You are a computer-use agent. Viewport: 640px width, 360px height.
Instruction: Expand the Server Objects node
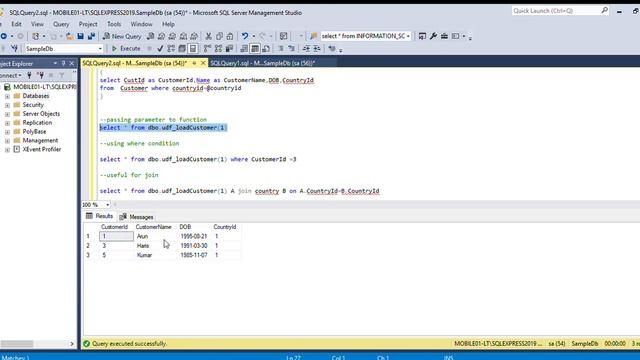tap(7, 114)
